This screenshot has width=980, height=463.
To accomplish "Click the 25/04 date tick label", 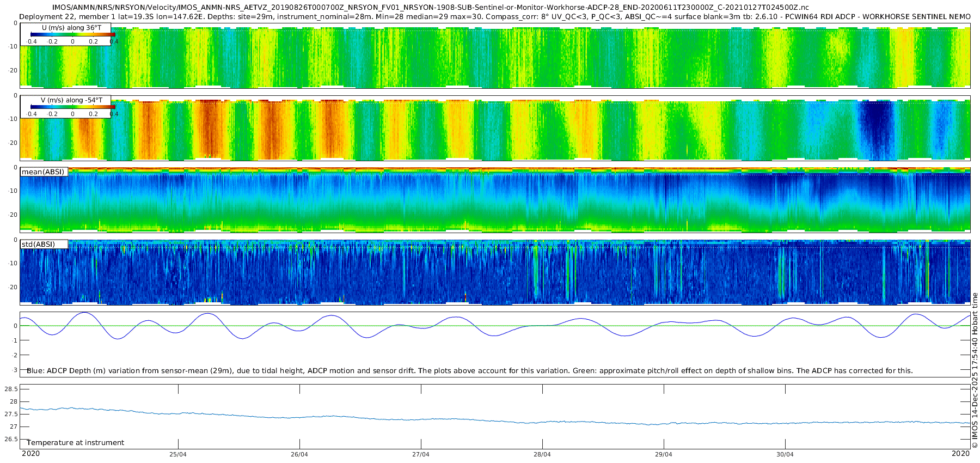I will click(178, 454).
